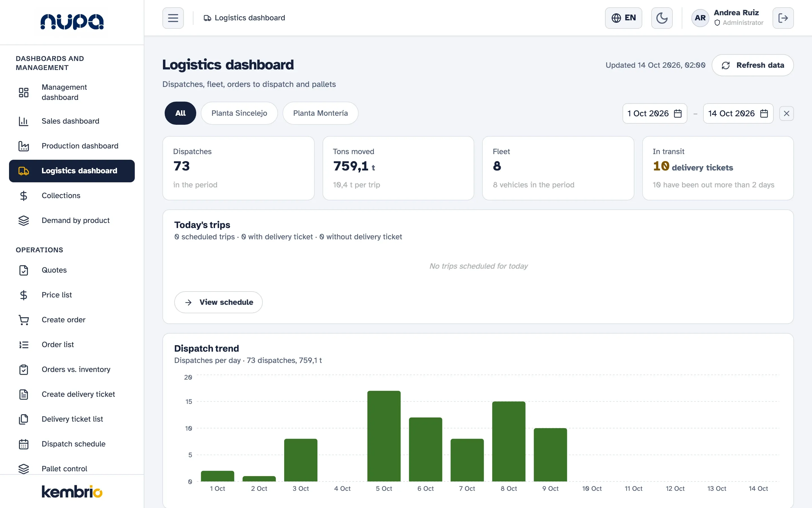Click the 8 Oct bar in chart

point(509,441)
